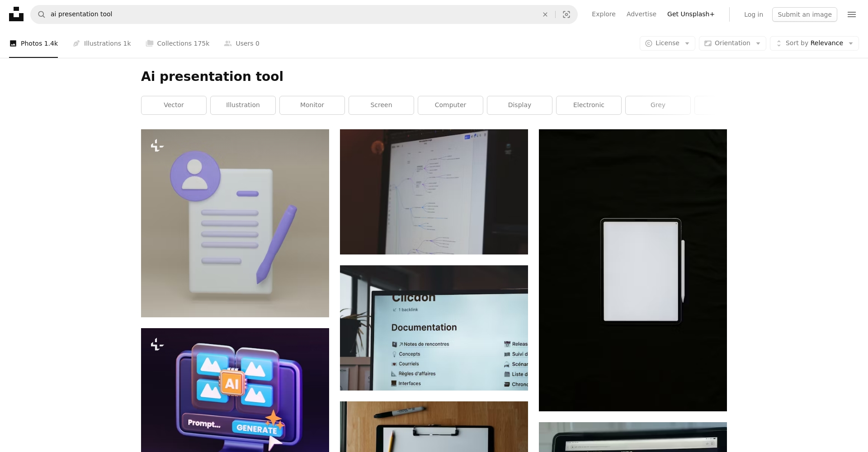Screen dimensions: 868x452
Task: Open the mind map monitor photo
Action: tap(434, 192)
